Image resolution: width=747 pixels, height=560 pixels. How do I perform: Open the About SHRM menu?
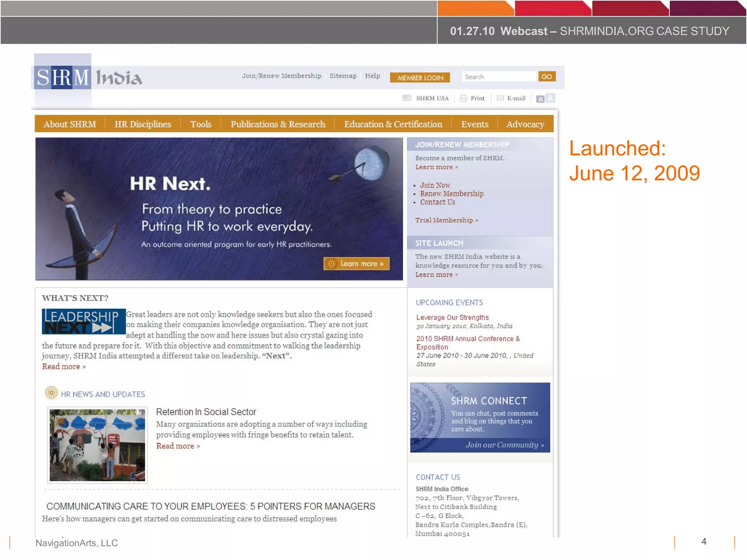(70, 124)
